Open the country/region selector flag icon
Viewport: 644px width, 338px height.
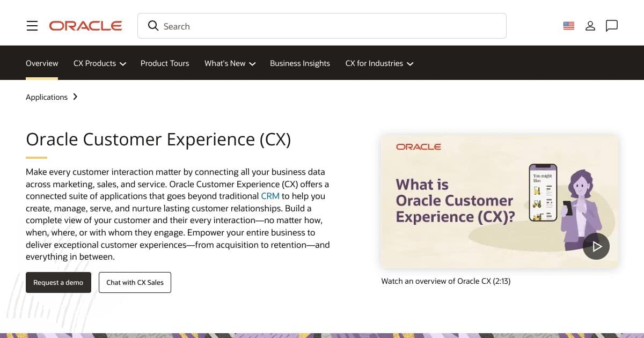568,25
